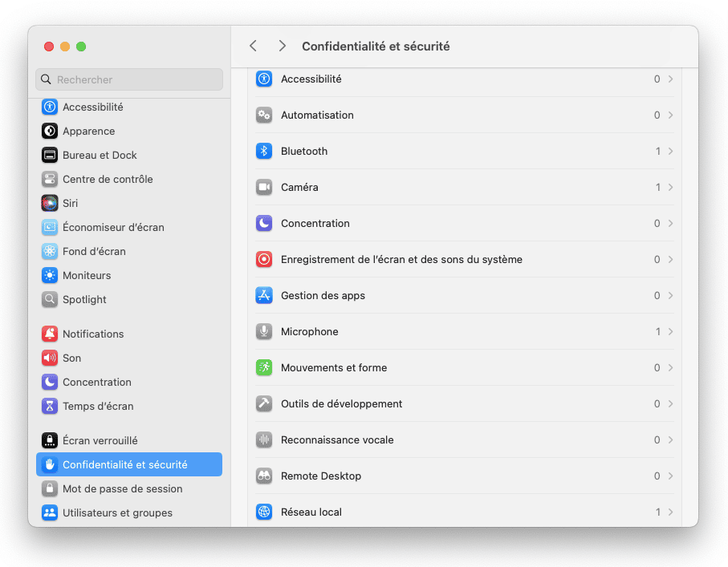Select the Siri icon in the sidebar
This screenshot has height=567, width=728.
click(x=50, y=203)
